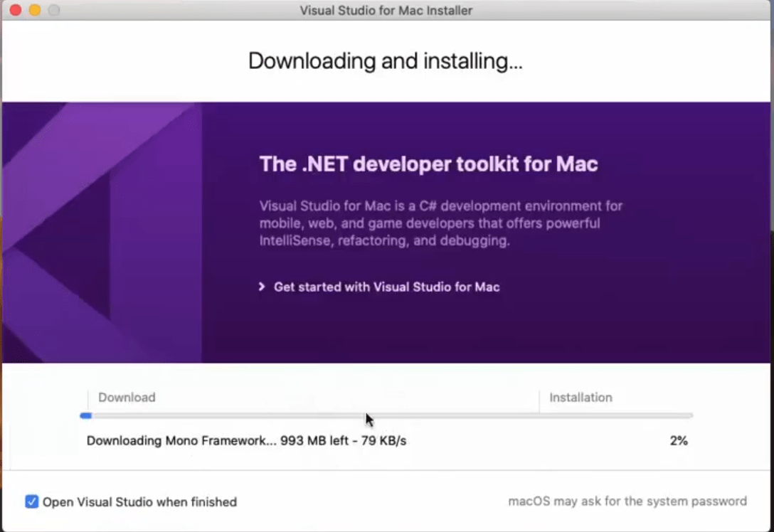The image size is (774, 532).
Task: Click the grayed-out zoom window button
Action: point(53,11)
